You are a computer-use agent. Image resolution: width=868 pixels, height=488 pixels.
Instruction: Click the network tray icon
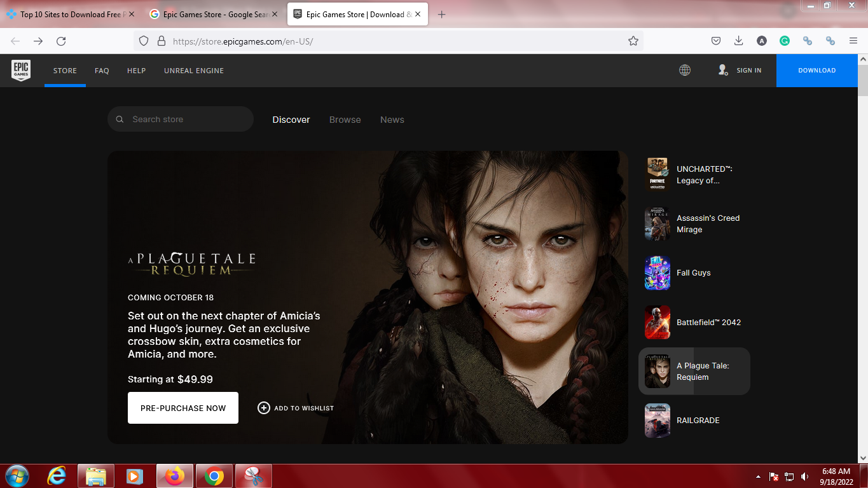coord(789,477)
